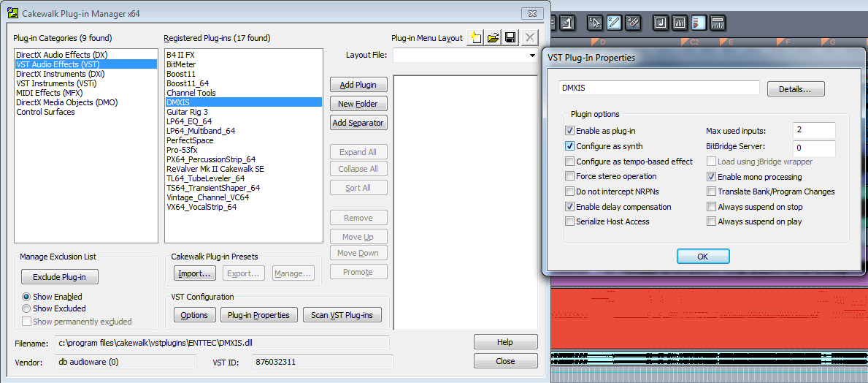
Task: Open a plug-in menu layout file
Action: point(493,38)
